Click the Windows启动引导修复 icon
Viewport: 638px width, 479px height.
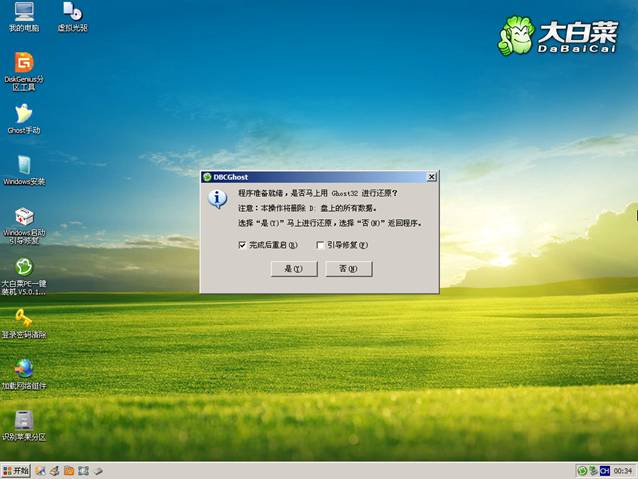(x=23, y=217)
